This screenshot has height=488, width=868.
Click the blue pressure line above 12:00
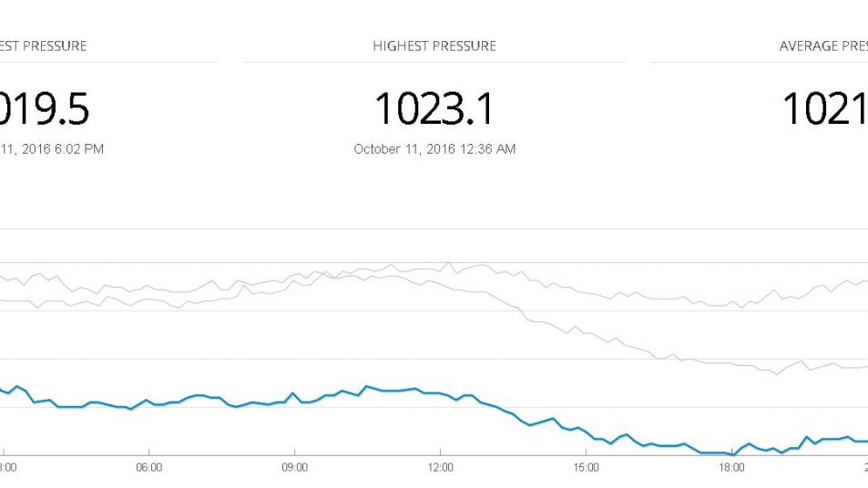click(440, 393)
